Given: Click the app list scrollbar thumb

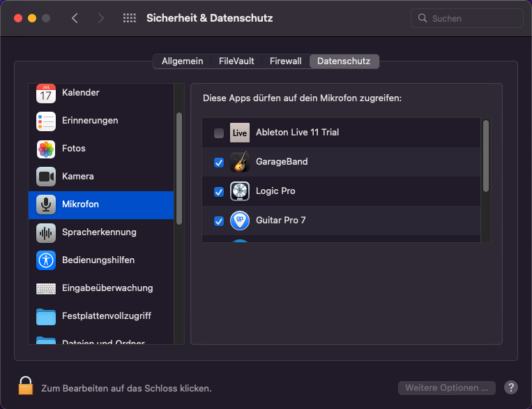Looking at the screenshot, I should (x=486, y=156).
